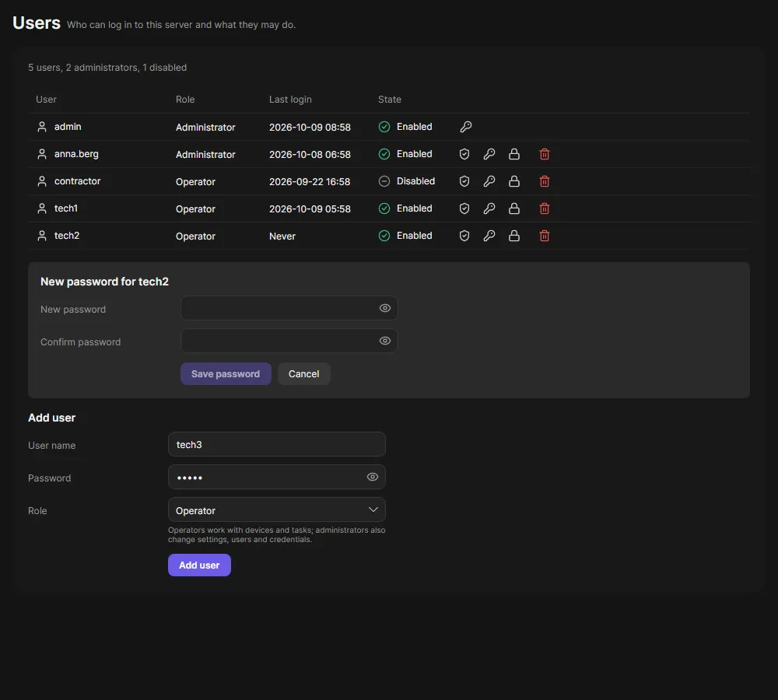Image resolution: width=778 pixels, height=700 pixels.
Task: Click the Administrator role of anna.berg
Action: pyautogui.click(x=205, y=155)
